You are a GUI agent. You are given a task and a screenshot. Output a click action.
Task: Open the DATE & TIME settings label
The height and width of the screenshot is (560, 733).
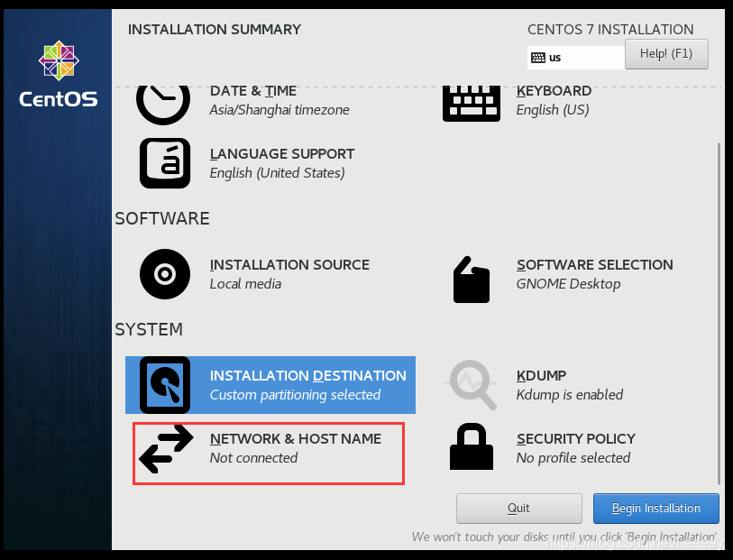(x=253, y=91)
